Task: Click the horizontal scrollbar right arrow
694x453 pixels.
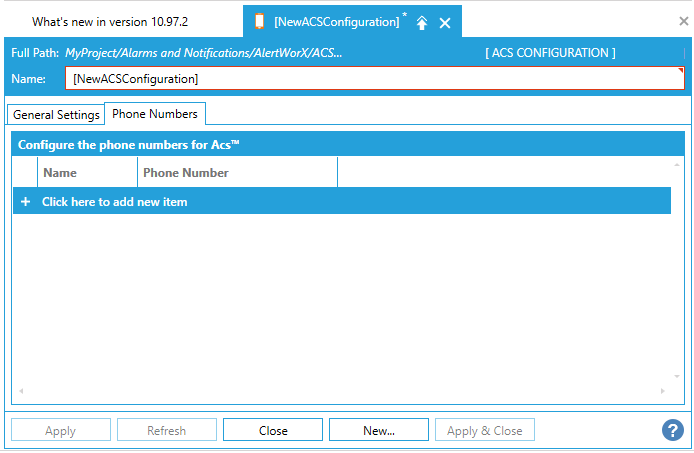Action: [x=662, y=391]
